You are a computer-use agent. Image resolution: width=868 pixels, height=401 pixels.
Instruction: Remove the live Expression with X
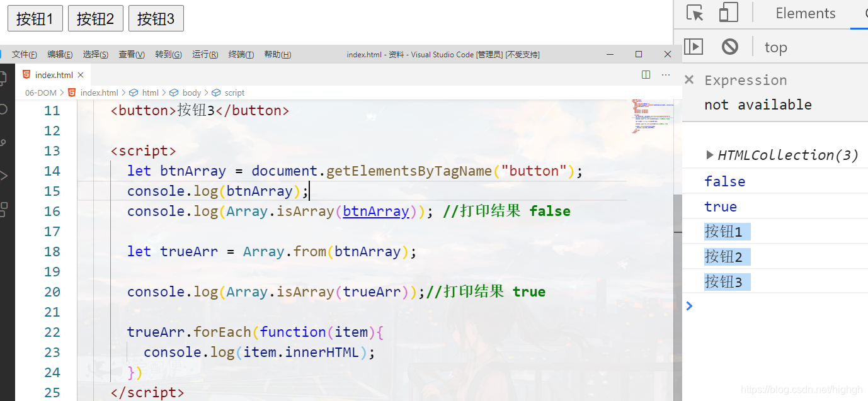click(x=689, y=79)
